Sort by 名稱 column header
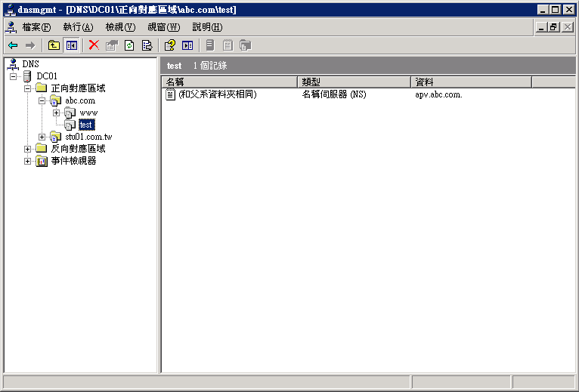 coord(229,82)
